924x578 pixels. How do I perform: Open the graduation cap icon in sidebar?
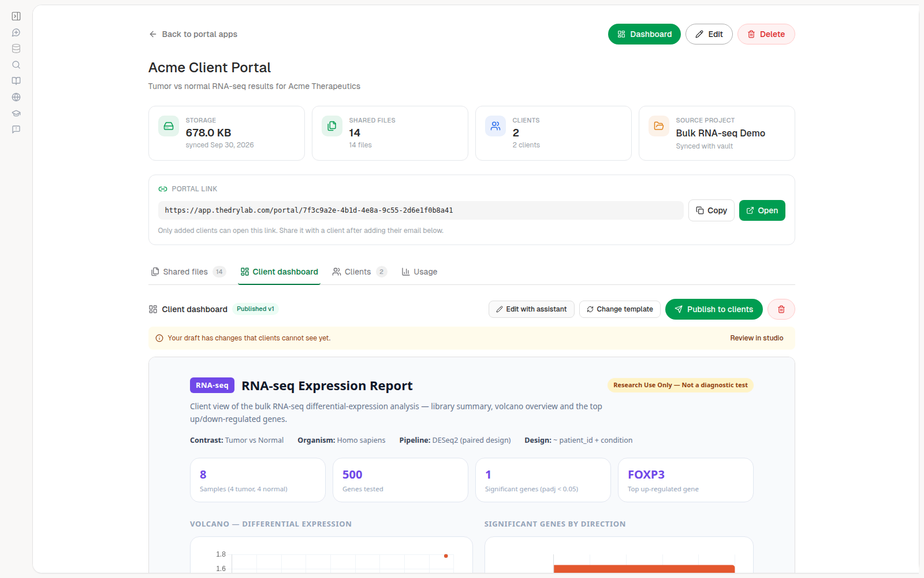16,113
